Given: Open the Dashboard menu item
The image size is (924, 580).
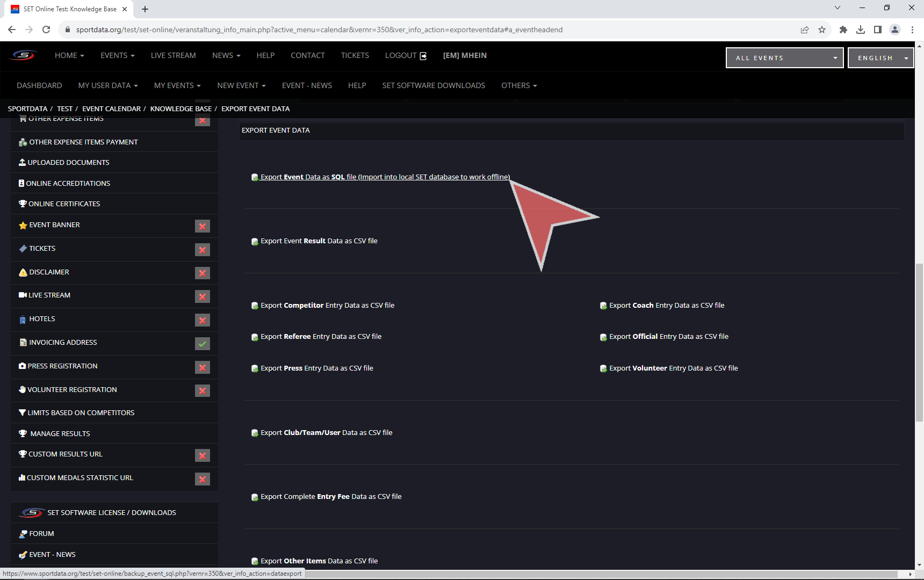Looking at the screenshot, I should (39, 85).
